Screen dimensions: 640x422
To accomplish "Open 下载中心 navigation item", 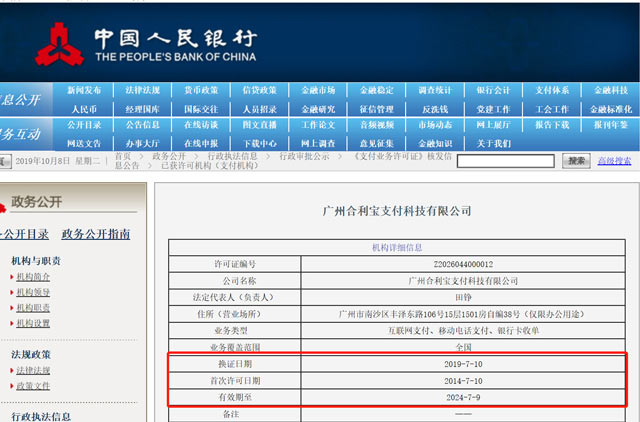I will click(260, 144).
